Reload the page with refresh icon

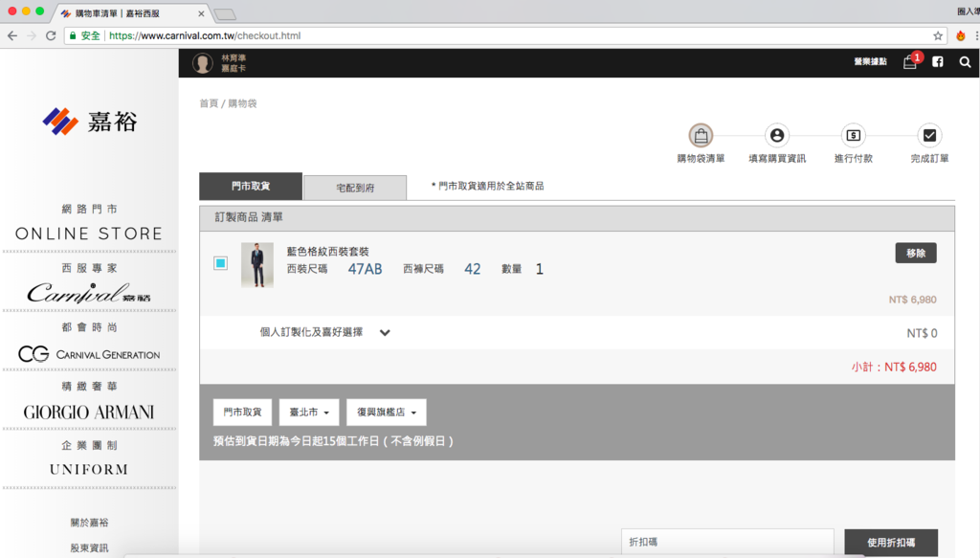click(52, 35)
